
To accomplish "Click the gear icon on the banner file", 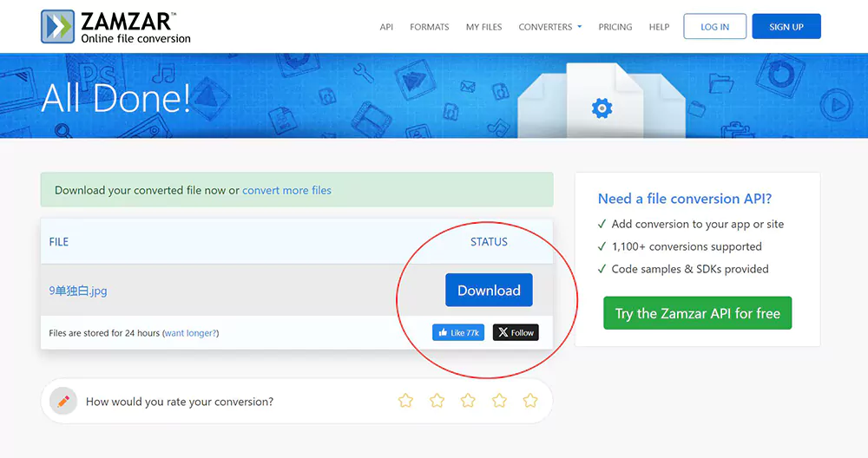I will click(602, 108).
